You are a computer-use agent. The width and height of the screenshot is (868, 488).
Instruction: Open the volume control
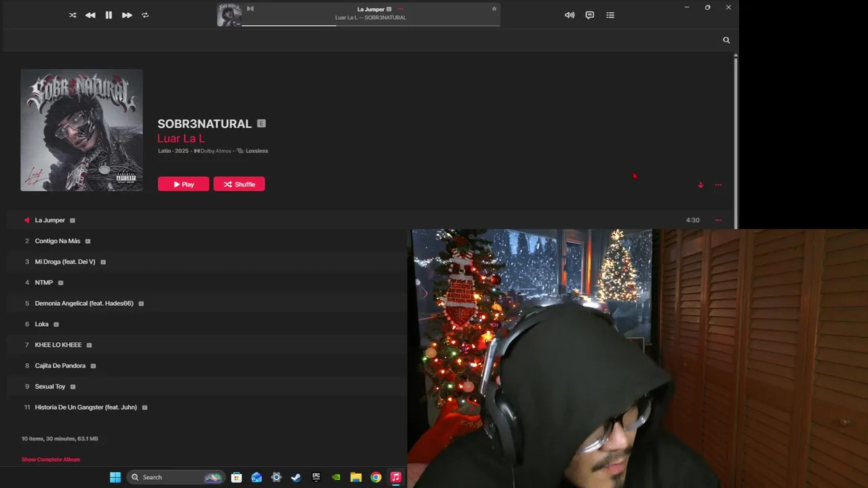coord(570,15)
